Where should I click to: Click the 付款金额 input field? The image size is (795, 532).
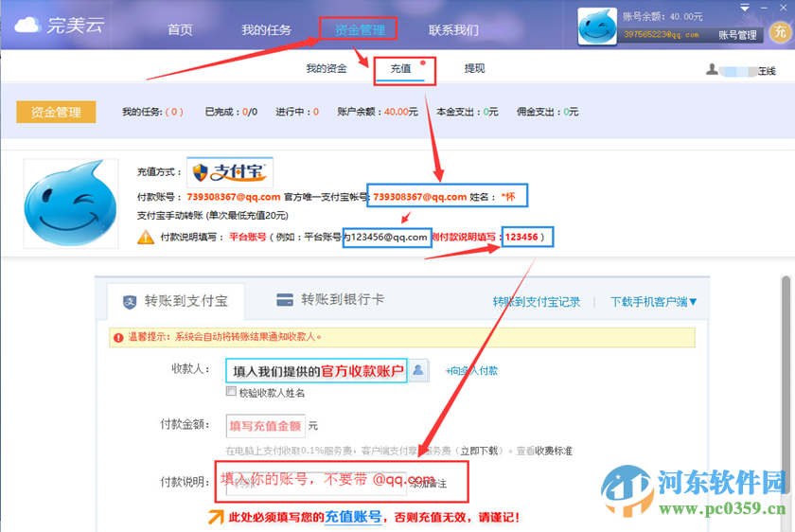266,425
